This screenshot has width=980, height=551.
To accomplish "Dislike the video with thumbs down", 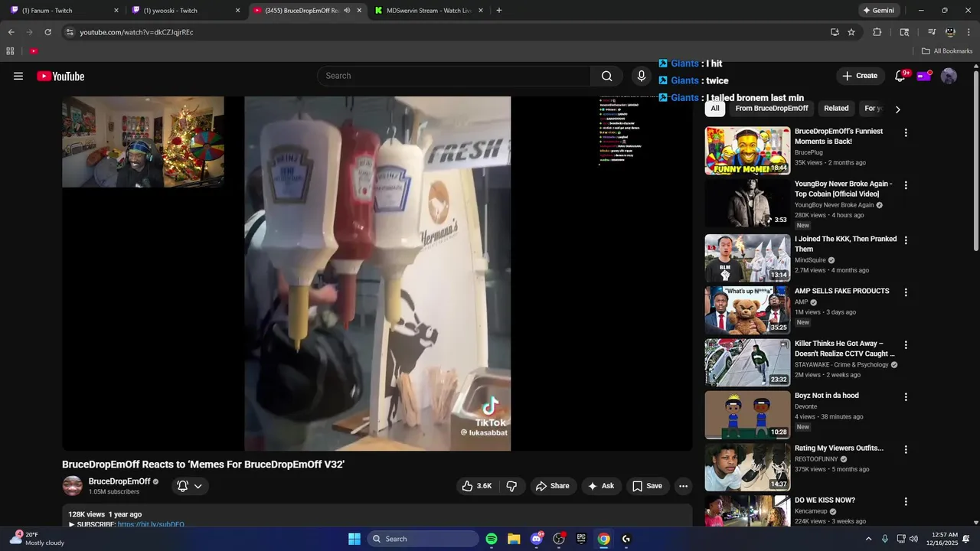I will coord(511,486).
